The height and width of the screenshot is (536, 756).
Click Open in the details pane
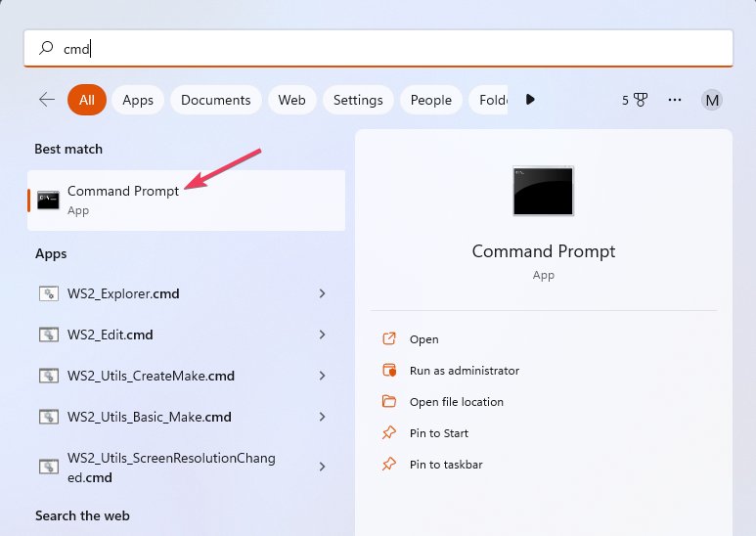tap(423, 339)
